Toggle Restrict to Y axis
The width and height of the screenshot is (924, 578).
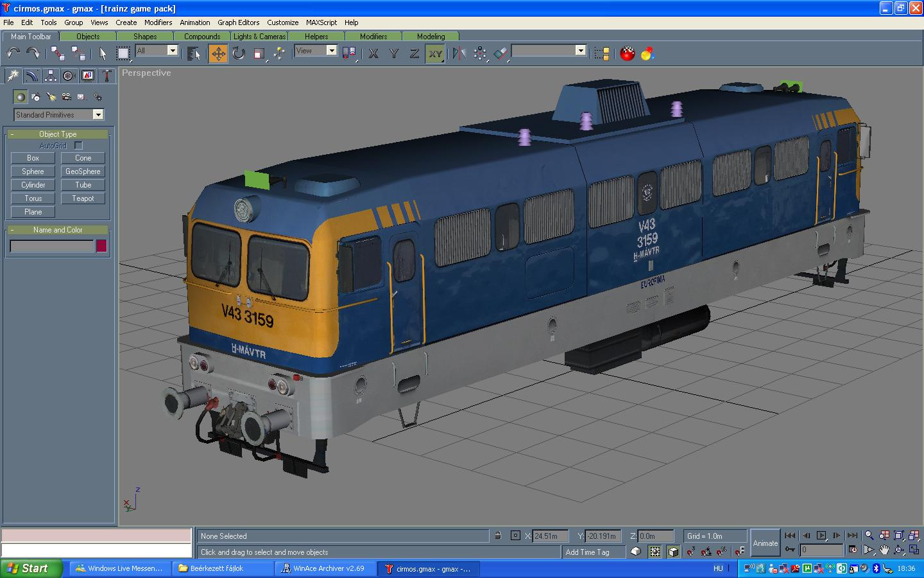394,54
